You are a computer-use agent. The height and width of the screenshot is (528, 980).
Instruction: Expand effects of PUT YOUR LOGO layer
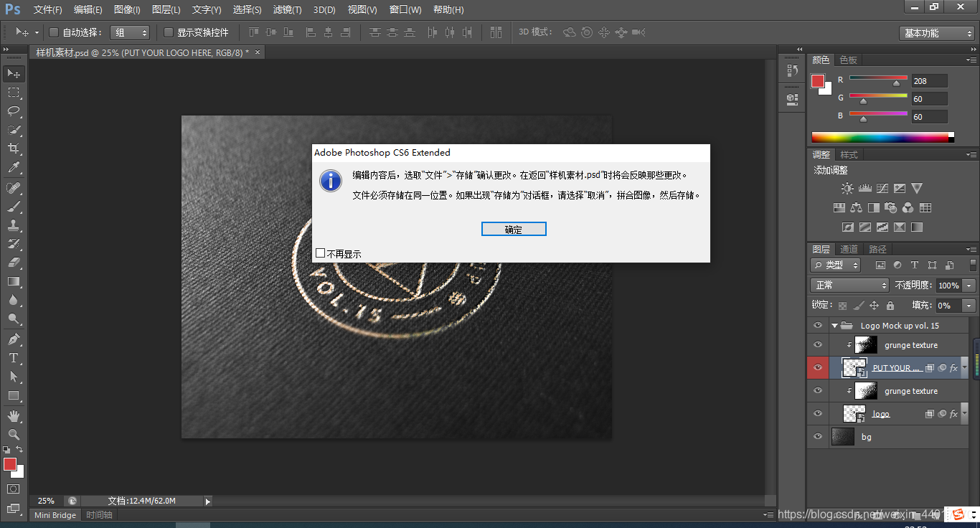pyautogui.click(x=965, y=368)
